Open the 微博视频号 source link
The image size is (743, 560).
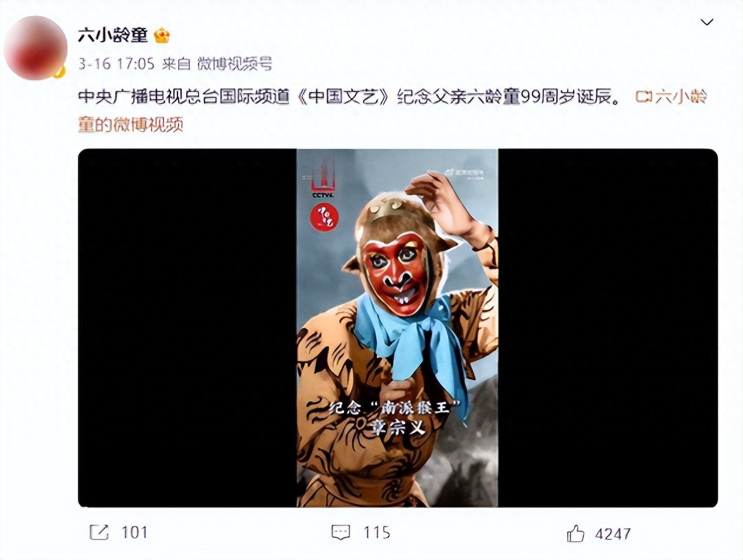(x=234, y=63)
